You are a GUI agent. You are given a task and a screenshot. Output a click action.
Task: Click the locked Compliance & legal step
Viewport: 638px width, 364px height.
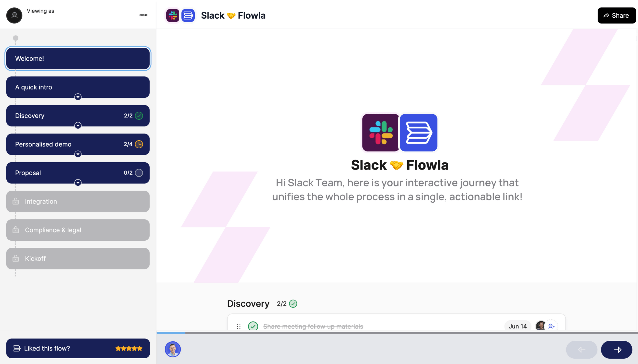point(78,230)
